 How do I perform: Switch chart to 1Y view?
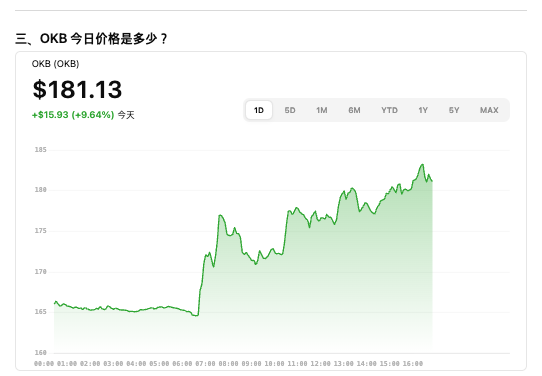pyautogui.click(x=423, y=110)
